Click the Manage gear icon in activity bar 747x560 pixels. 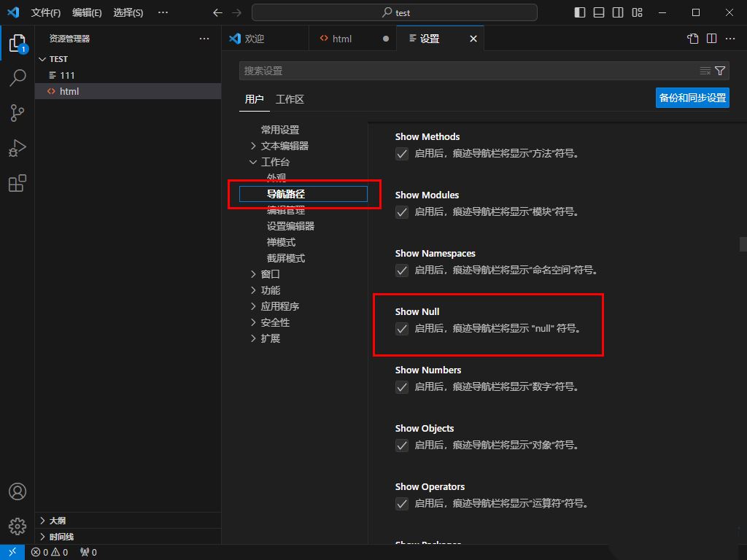coord(17,526)
